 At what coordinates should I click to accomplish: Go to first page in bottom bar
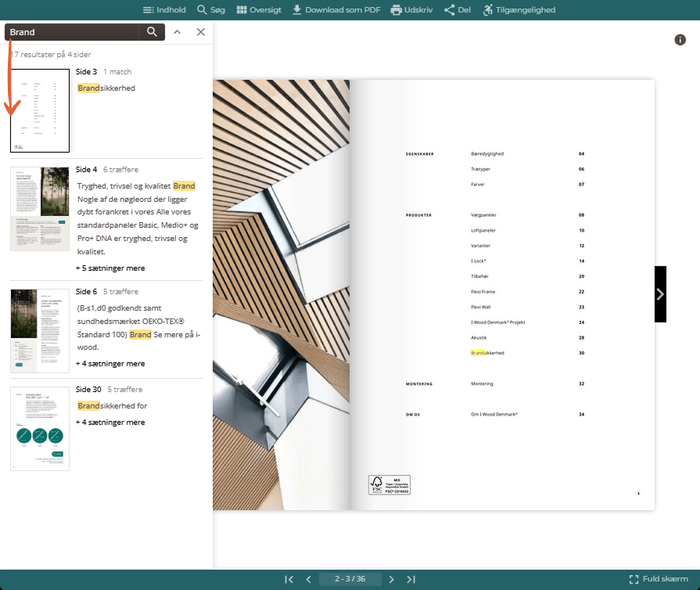[289, 579]
